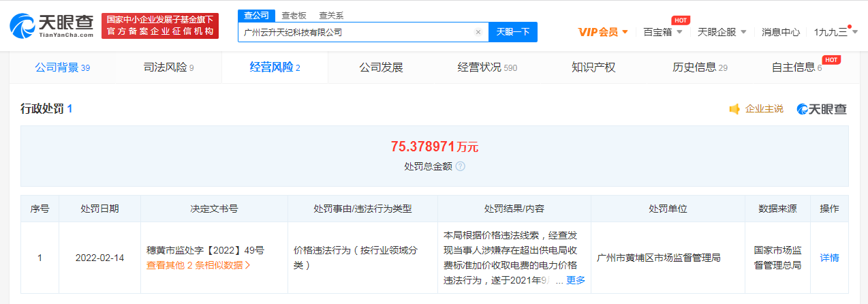
Task: Click the 天眼查 logo beside 企业主说
Action: click(822, 109)
